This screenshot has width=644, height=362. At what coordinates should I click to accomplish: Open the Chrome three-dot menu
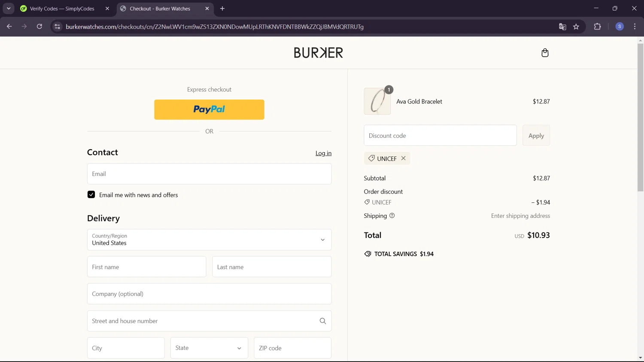(x=635, y=27)
